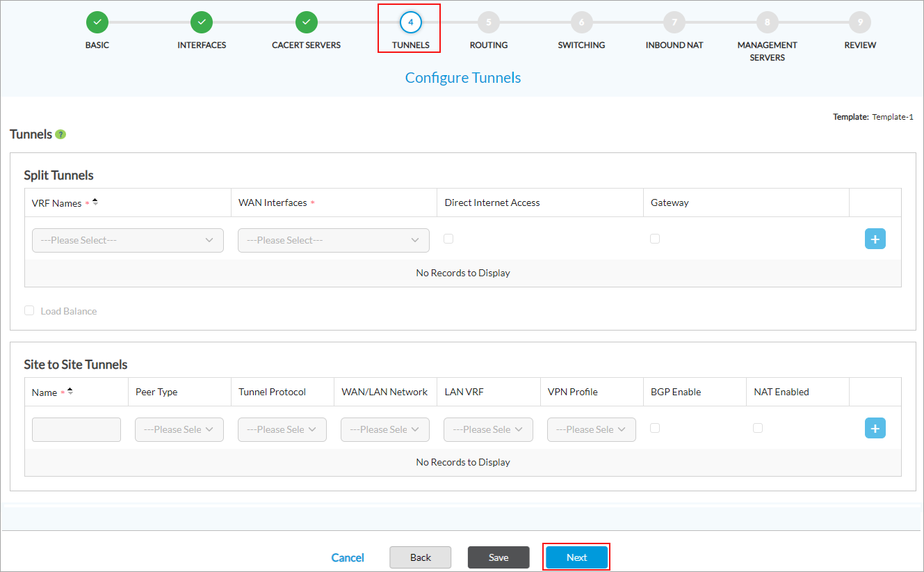Open the Peer Type dropdown
Viewport: 924px width, 572px height.
(179, 429)
